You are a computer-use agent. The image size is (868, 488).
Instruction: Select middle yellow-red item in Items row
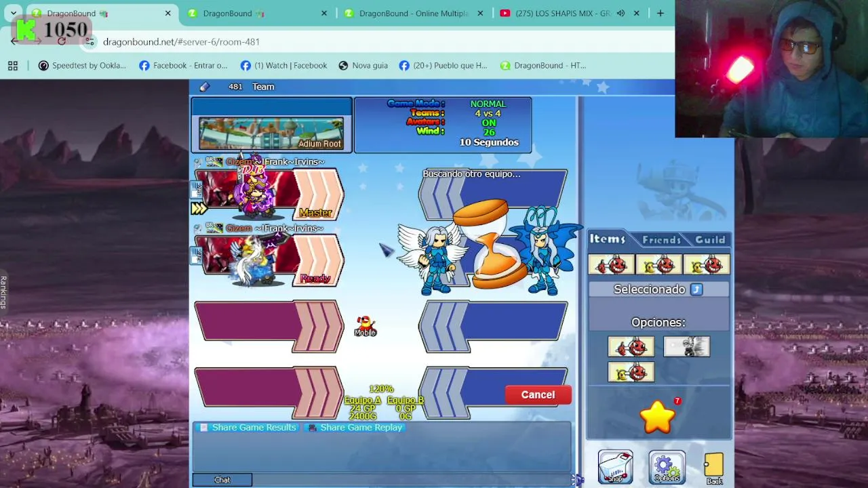pyautogui.click(x=659, y=265)
